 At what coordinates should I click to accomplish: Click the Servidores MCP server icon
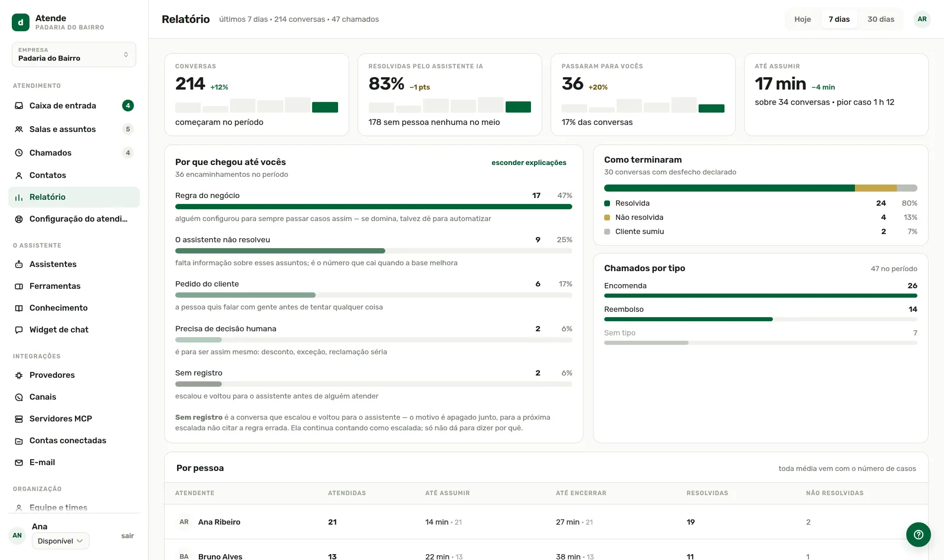[19, 419]
